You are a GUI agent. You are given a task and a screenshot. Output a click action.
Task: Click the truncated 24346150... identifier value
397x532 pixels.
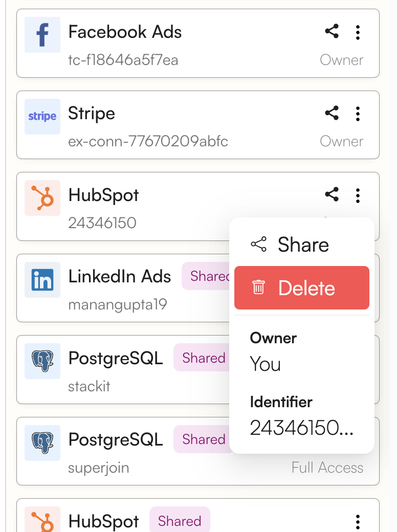tap(302, 428)
